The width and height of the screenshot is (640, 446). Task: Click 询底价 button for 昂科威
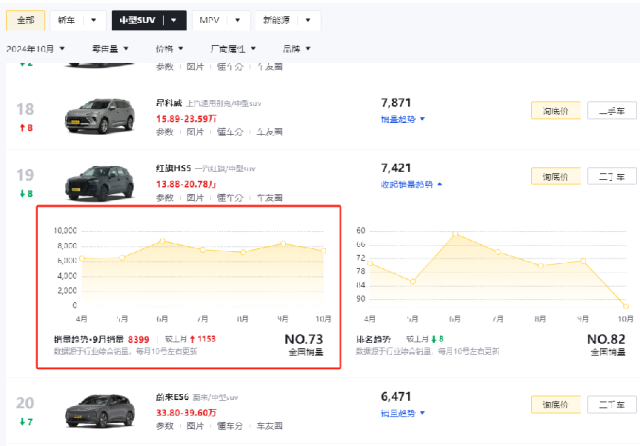pyautogui.click(x=556, y=111)
